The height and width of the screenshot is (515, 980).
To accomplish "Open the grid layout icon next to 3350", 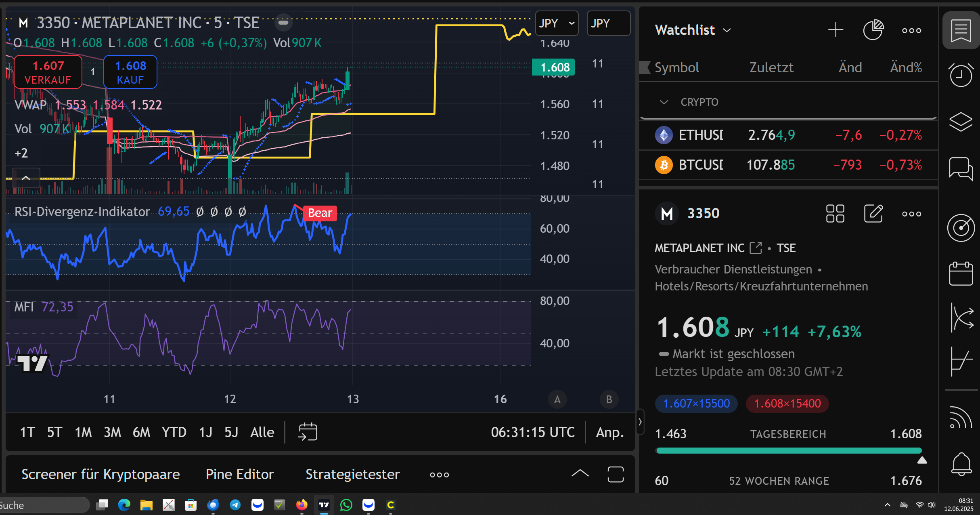I will coord(835,213).
